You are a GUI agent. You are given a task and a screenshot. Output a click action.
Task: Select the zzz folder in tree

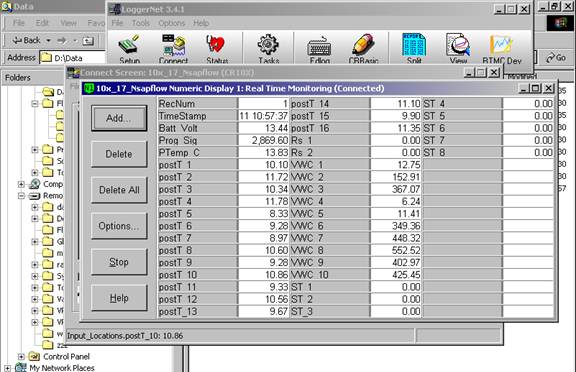click(62, 345)
